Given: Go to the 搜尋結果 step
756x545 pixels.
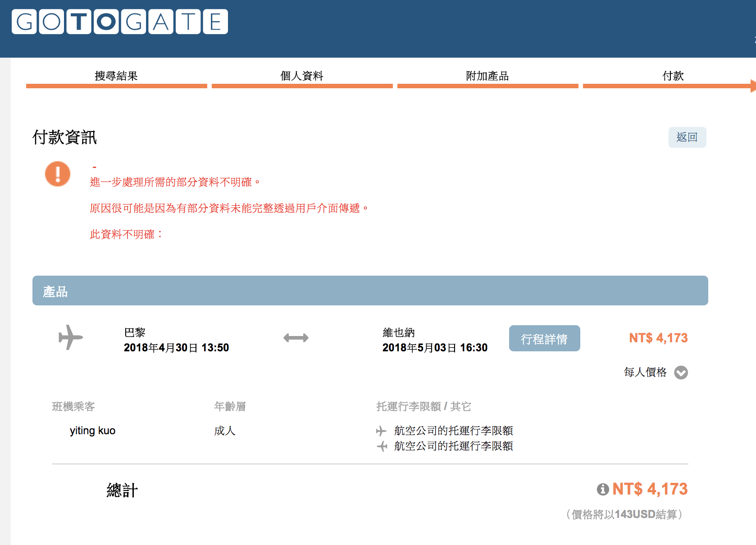Looking at the screenshot, I should click(x=116, y=76).
